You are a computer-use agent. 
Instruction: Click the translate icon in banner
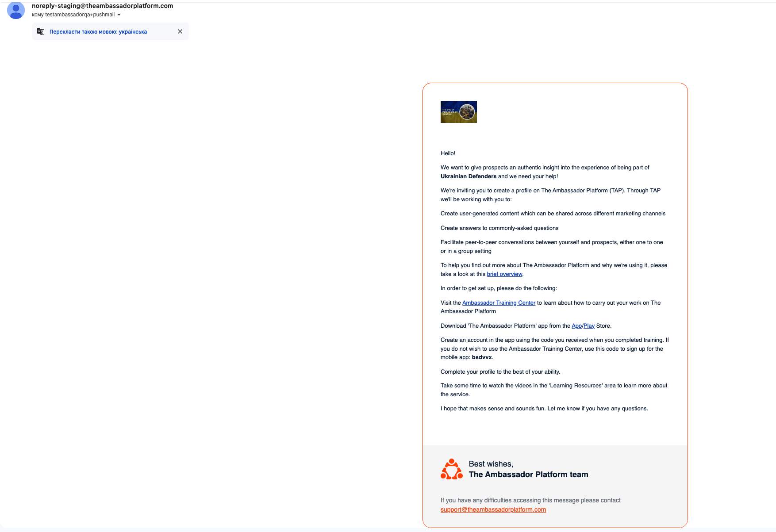tap(41, 31)
